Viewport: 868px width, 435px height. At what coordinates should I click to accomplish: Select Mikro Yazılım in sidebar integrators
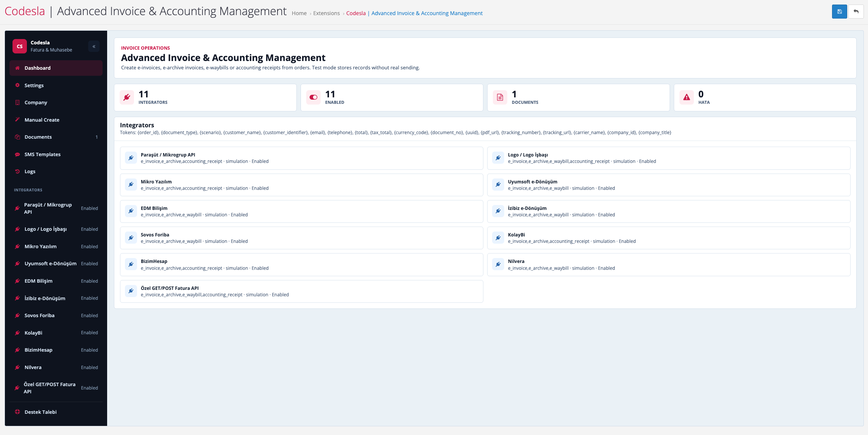[56, 246]
